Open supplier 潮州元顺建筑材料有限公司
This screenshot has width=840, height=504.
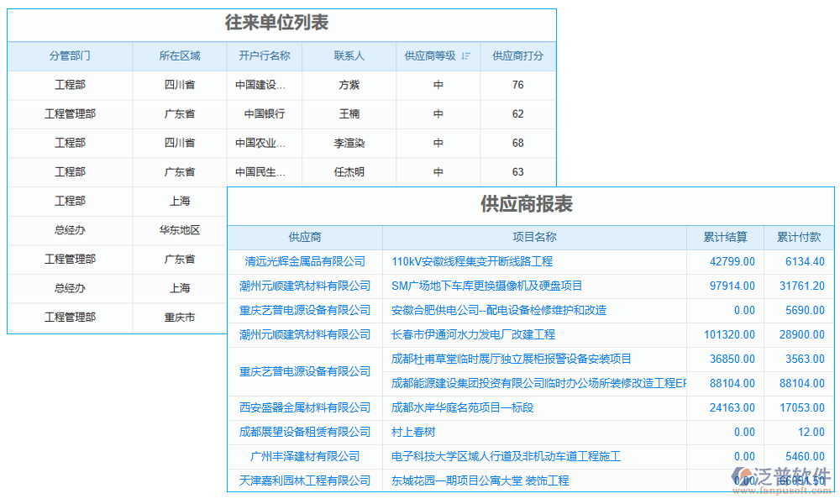[x=306, y=286]
